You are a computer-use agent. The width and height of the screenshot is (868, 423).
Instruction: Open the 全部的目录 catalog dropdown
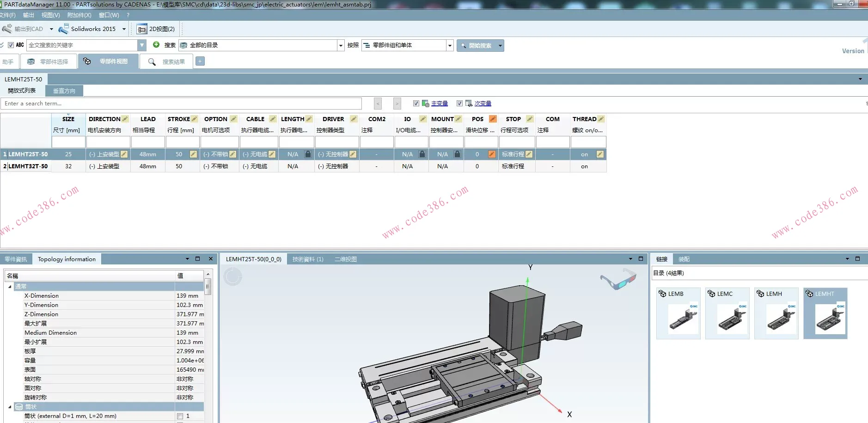click(x=341, y=45)
